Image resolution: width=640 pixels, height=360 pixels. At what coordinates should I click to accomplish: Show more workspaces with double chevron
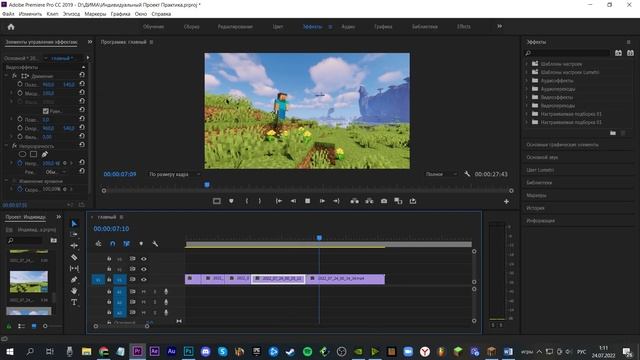tap(500, 27)
